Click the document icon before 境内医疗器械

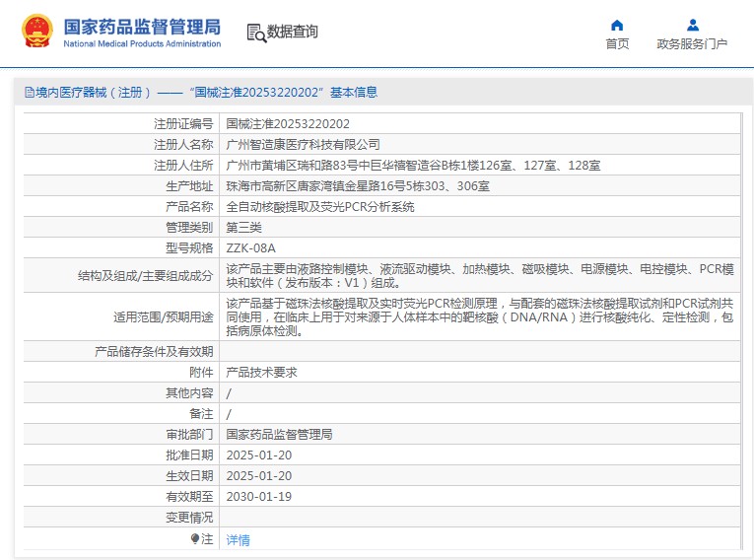tap(30, 93)
